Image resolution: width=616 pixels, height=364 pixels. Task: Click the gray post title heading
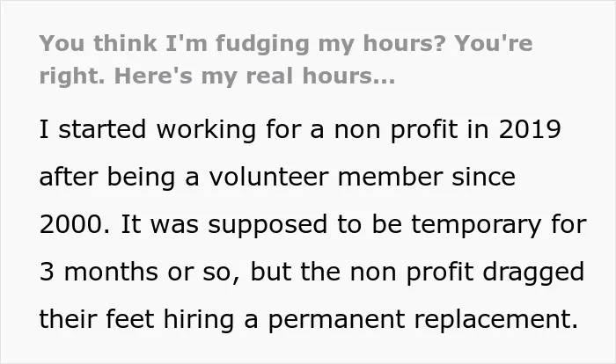click(286, 59)
